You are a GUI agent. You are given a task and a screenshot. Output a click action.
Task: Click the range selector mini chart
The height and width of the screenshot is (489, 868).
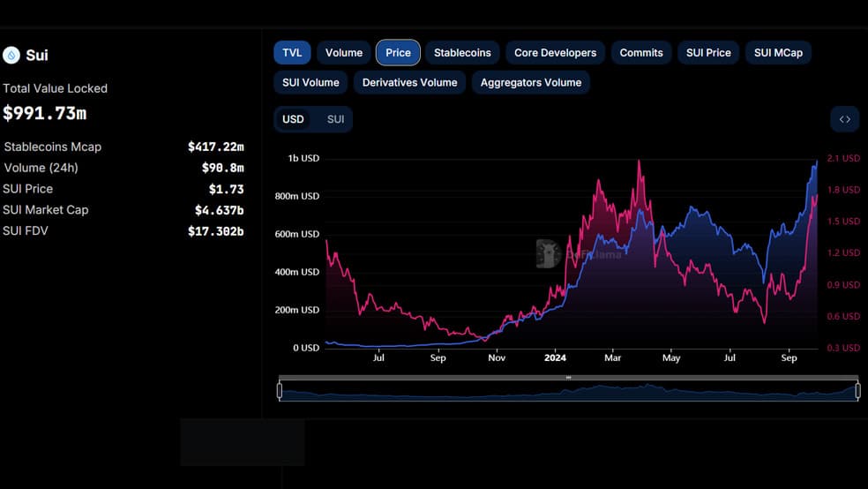point(568,391)
